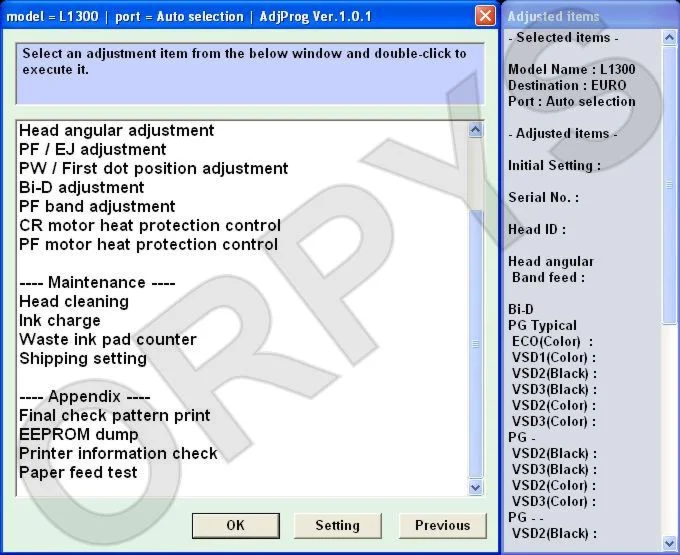Click PG Typical label in side panel
The image size is (680, 555).
[x=542, y=325]
